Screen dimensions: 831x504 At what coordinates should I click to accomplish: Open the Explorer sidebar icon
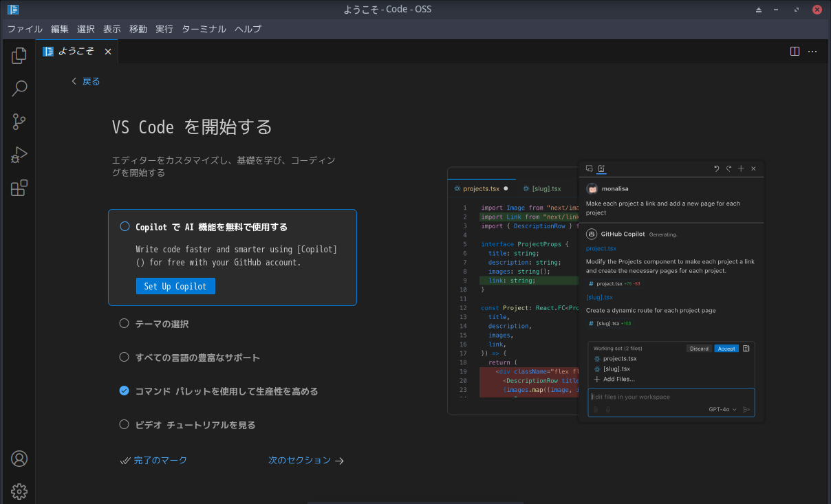coord(19,55)
